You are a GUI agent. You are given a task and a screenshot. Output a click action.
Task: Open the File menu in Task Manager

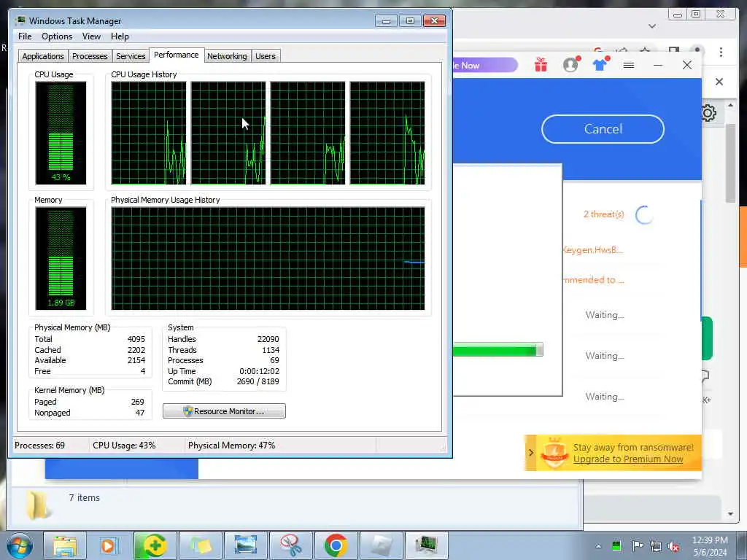pos(25,36)
